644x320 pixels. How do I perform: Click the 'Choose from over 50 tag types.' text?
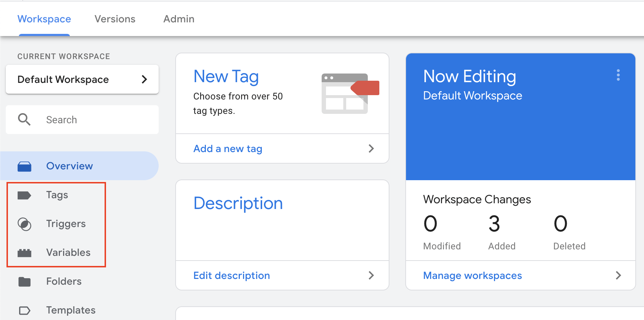(238, 103)
